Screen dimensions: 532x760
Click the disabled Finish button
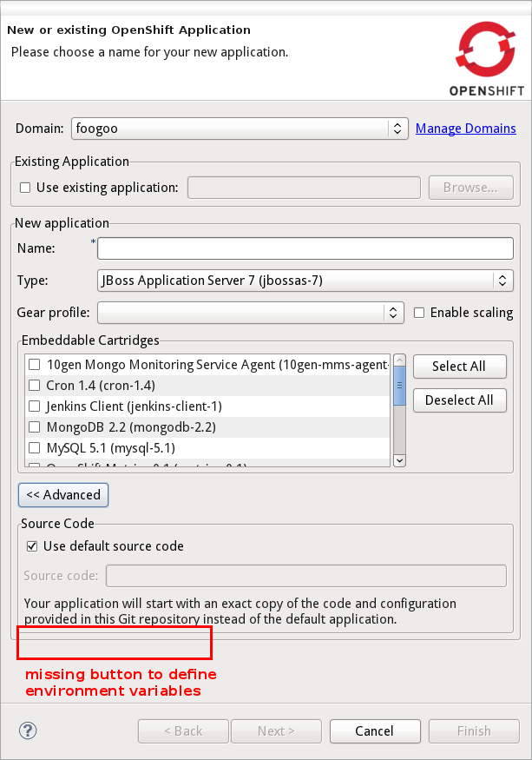pyautogui.click(x=474, y=731)
